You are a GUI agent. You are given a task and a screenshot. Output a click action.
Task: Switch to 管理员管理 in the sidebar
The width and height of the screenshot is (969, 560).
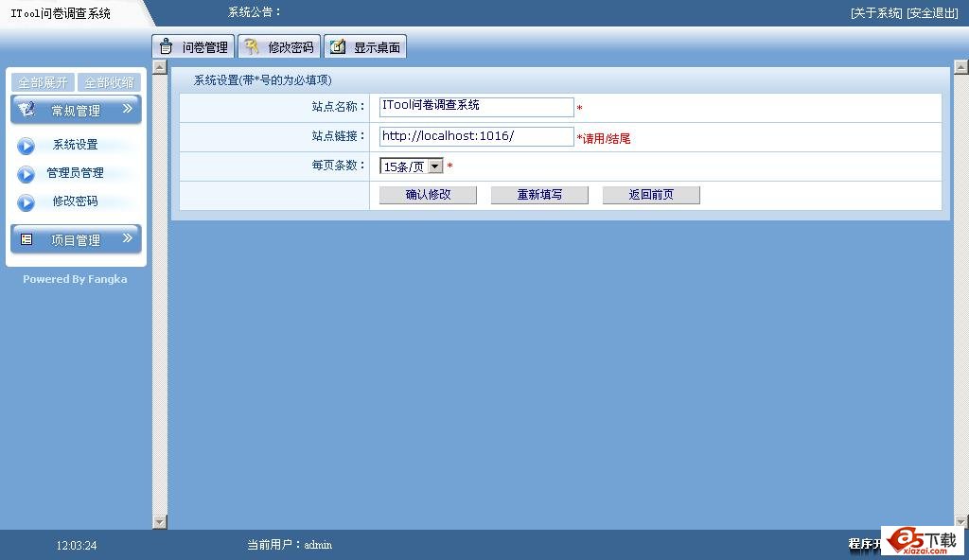coord(77,172)
